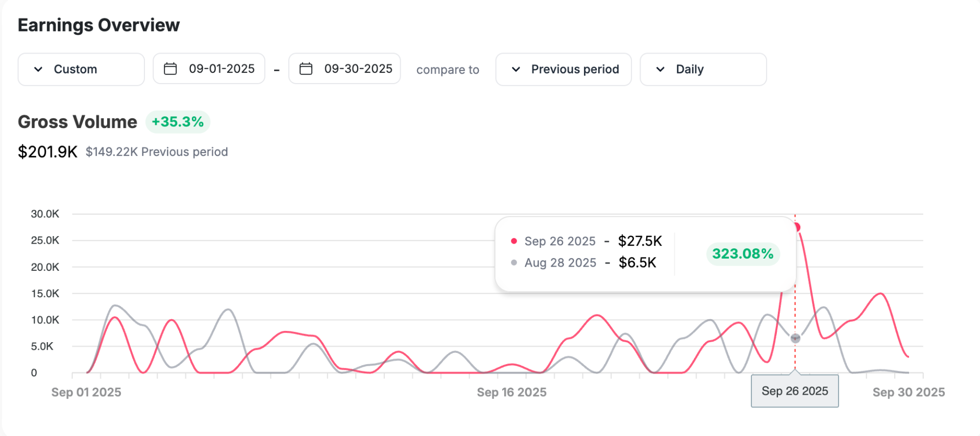Click the gray Aug 28 data point
Screen dimensions: 980x436
point(795,338)
